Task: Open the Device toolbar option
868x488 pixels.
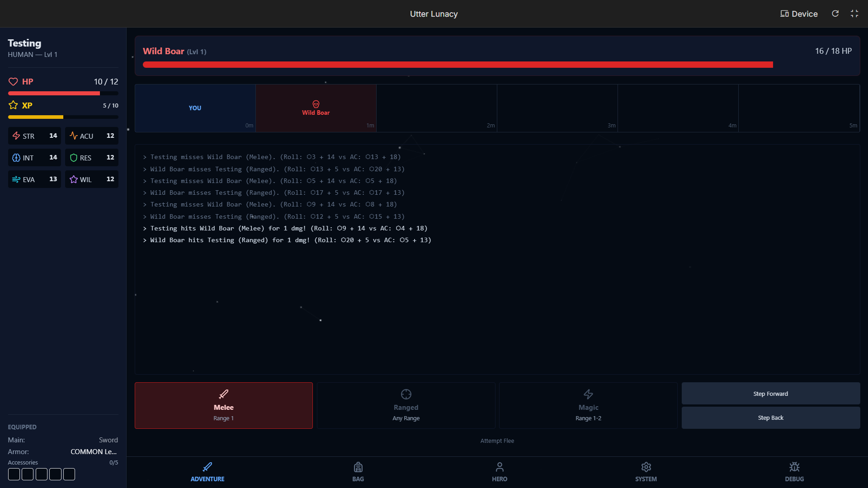Action: click(799, 14)
